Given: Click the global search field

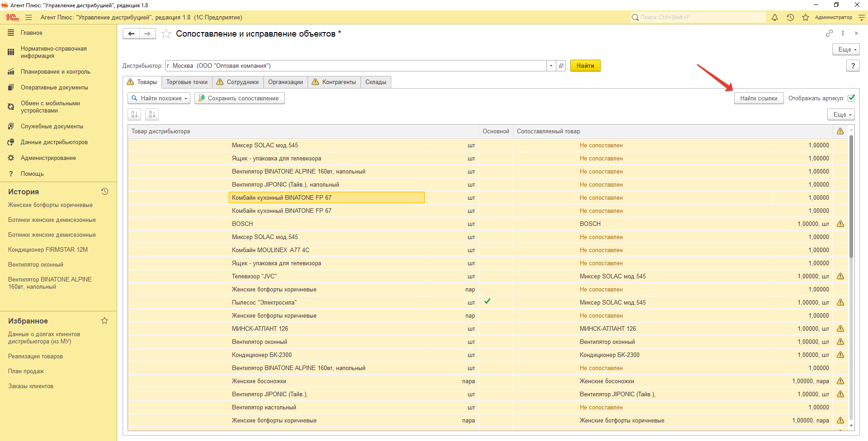Looking at the screenshot, I should pos(698,17).
